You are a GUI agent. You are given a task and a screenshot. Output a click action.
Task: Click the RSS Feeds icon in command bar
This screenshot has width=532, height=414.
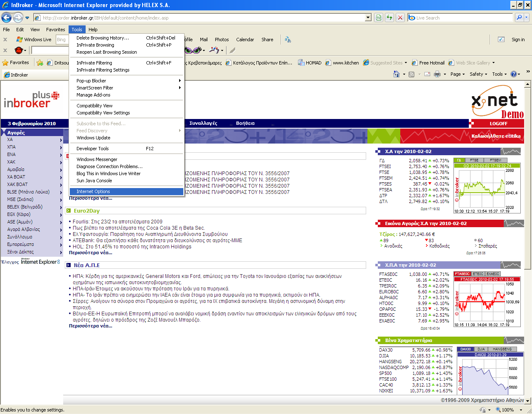411,74
